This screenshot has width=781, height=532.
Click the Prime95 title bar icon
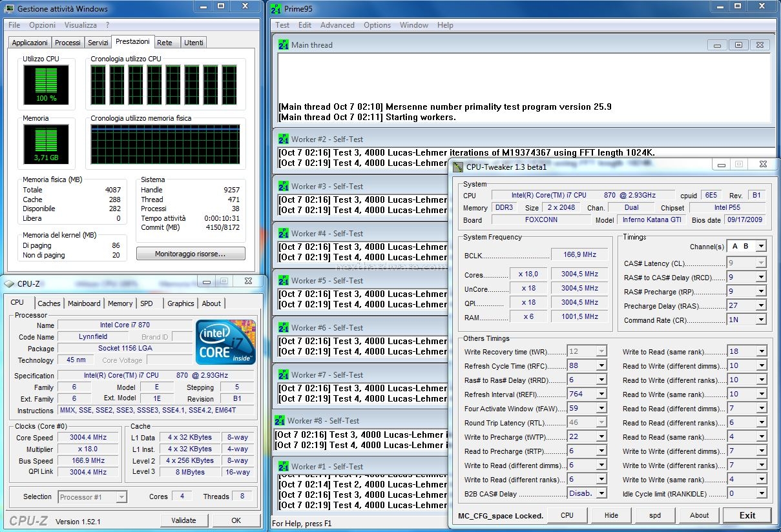click(276, 9)
